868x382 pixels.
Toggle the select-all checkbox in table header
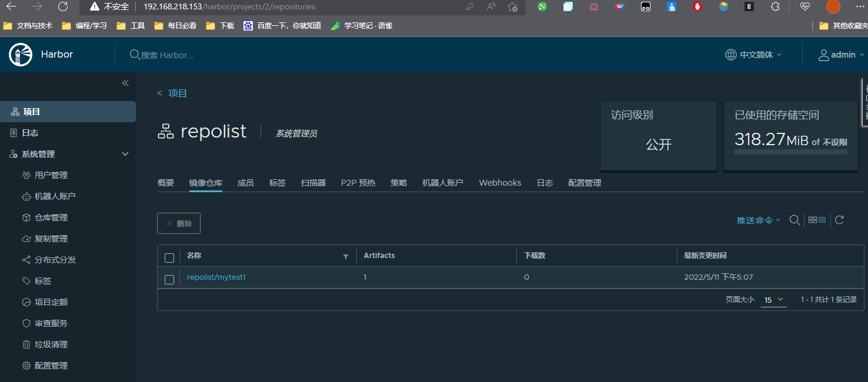coord(169,258)
